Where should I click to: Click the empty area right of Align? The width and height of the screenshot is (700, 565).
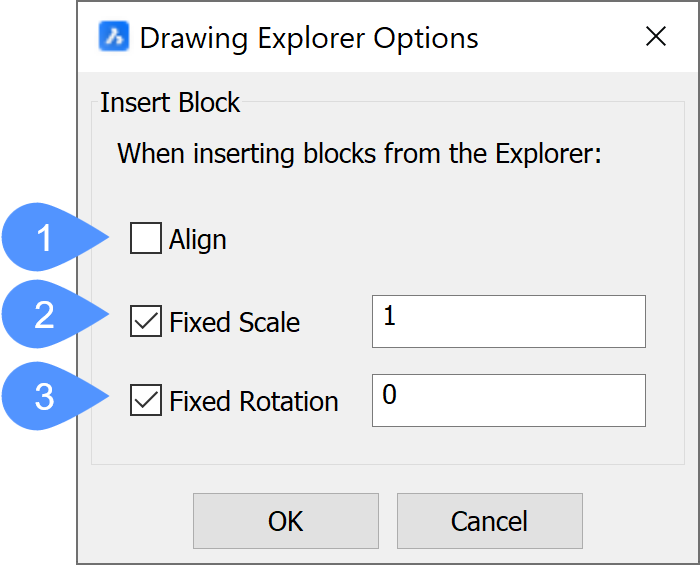[x=450, y=240]
